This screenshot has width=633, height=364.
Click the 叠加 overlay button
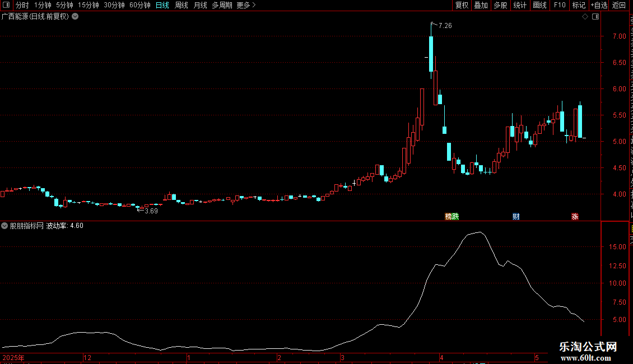(x=481, y=5)
